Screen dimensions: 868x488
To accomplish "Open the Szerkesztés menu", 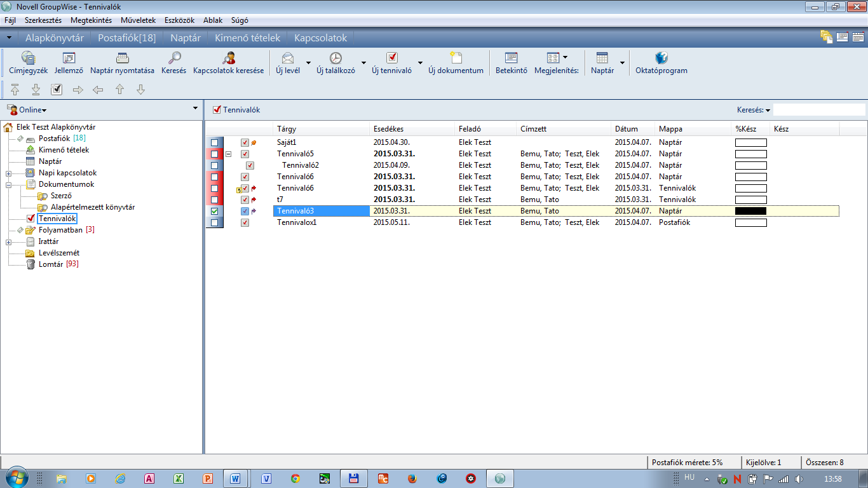I will [x=43, y=20].
